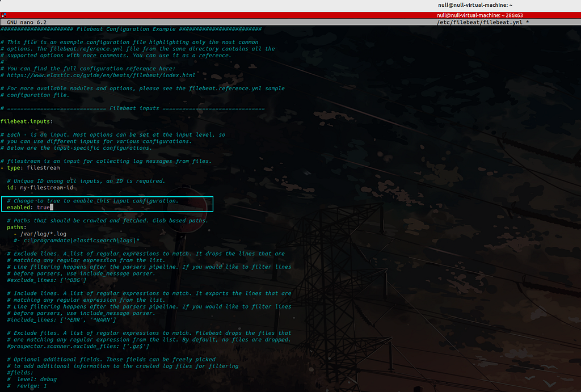Click the comment starting 'Exclude lines. A list of'
This screenshot has width=581, height=392.
pyautogui.click(x=146, y=254)
